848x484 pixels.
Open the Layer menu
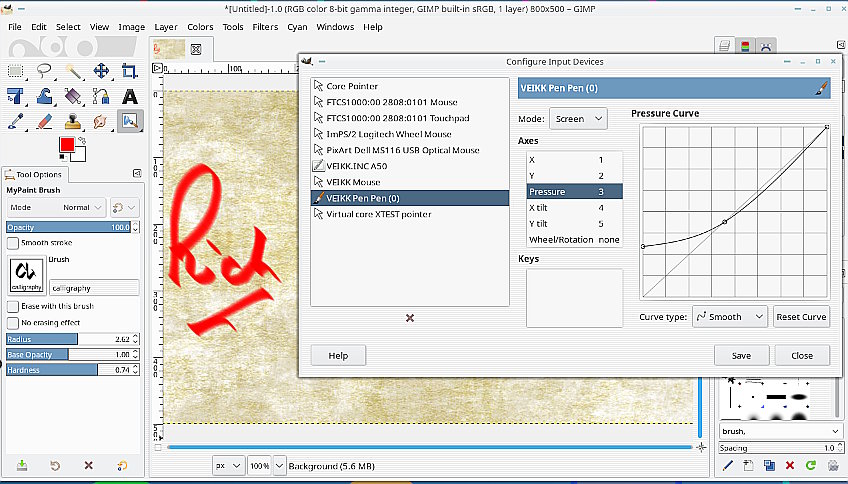[166, 27]
